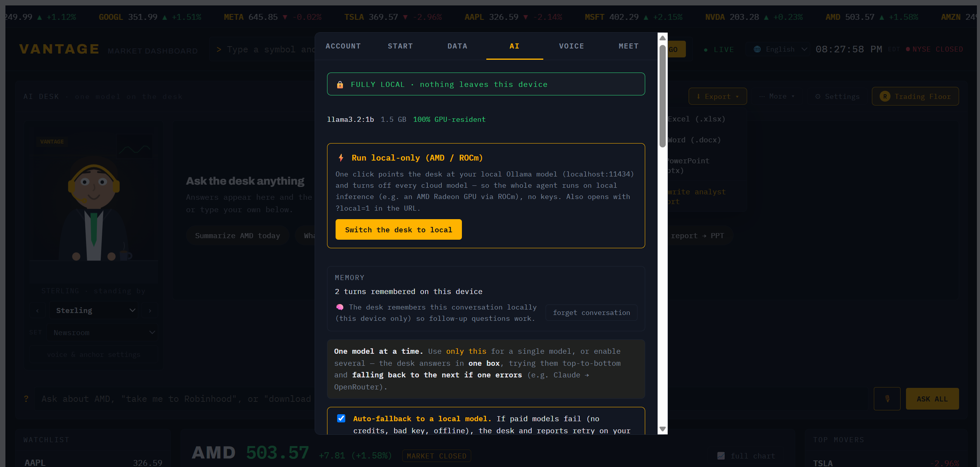Click the lightning bolt icon beside Run local-only
Viewport: 980px width, 467px height.
click(341, 158)
